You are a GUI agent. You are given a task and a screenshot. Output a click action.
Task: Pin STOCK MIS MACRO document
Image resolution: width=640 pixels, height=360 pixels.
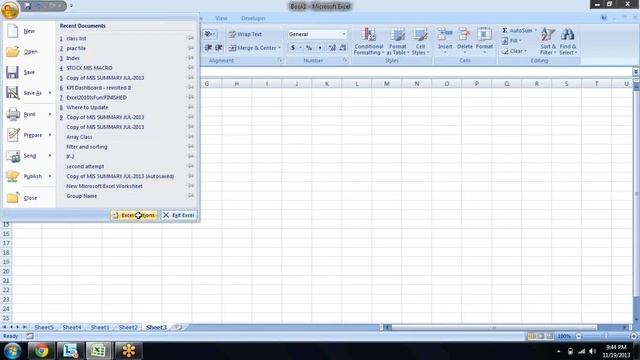tap(191, 68)
